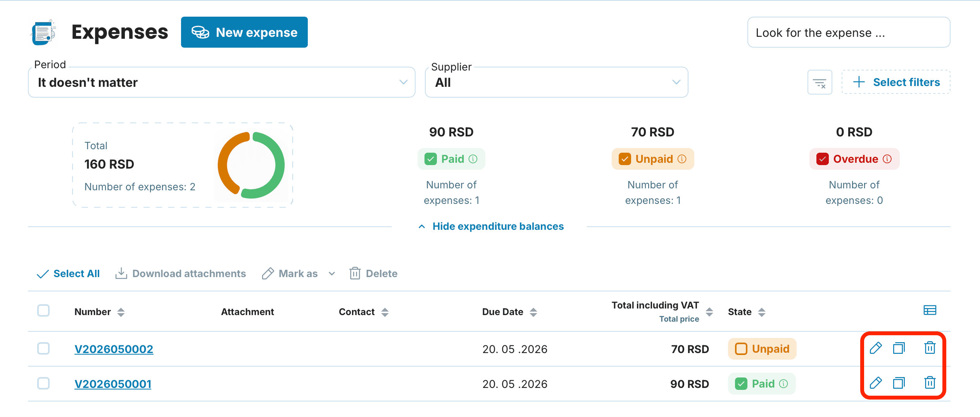The width and height of the screenshot is (980, 417).
Task: Sort table by State column
Action: [x=762, y=312]
